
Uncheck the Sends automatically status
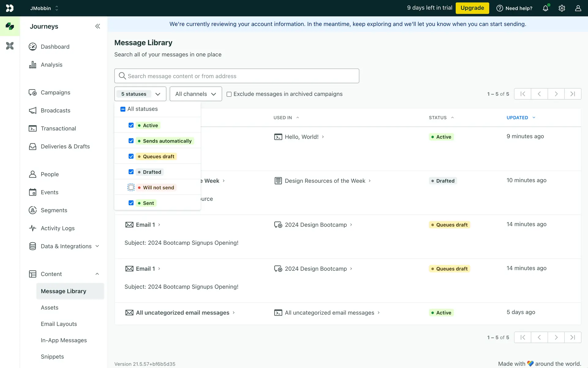131,141
